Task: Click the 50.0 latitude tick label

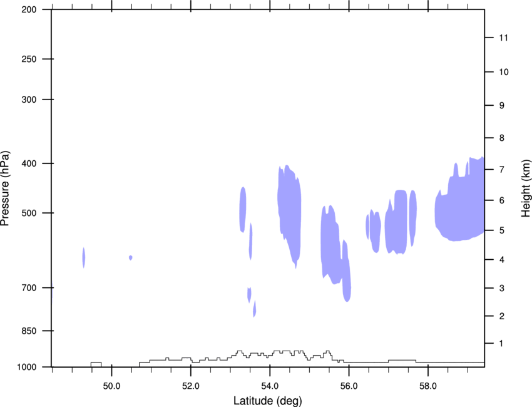Action: pos(111,386)
